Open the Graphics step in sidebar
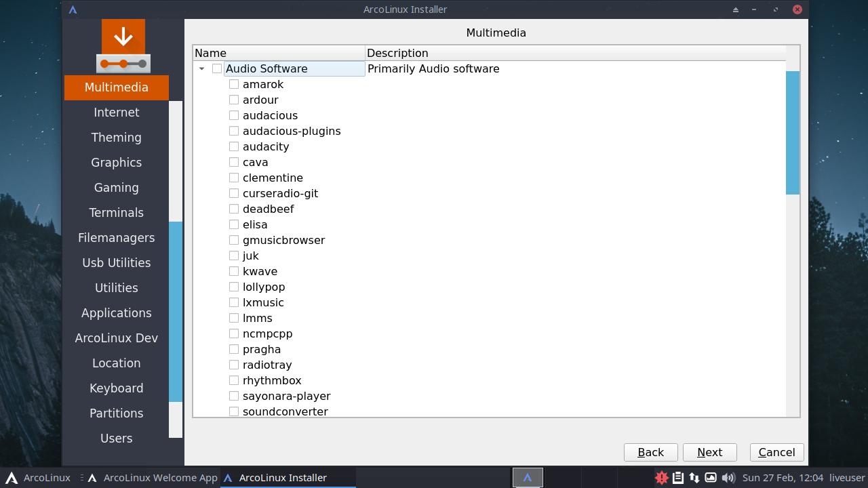Viewport: 868px width, 488px height. [117, 163]
